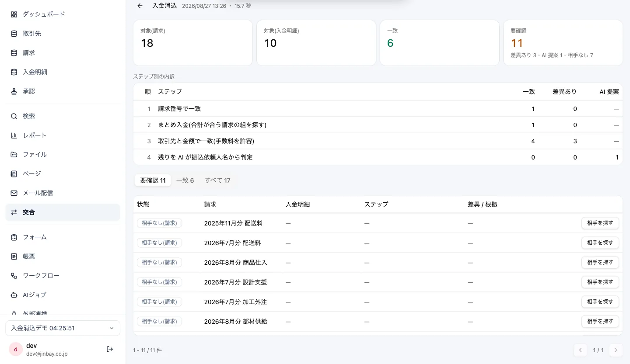This screenshot has height=364, width=630.
Task: Click the AIジョブ robot icon
Action: [14, 295]
